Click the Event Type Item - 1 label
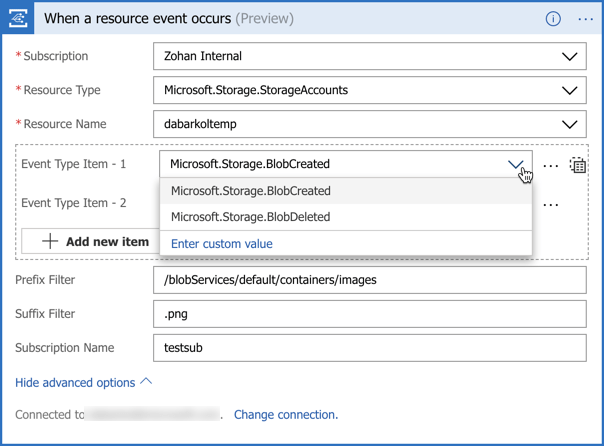Screen dimensions: 604x446 tap(74, 164)
